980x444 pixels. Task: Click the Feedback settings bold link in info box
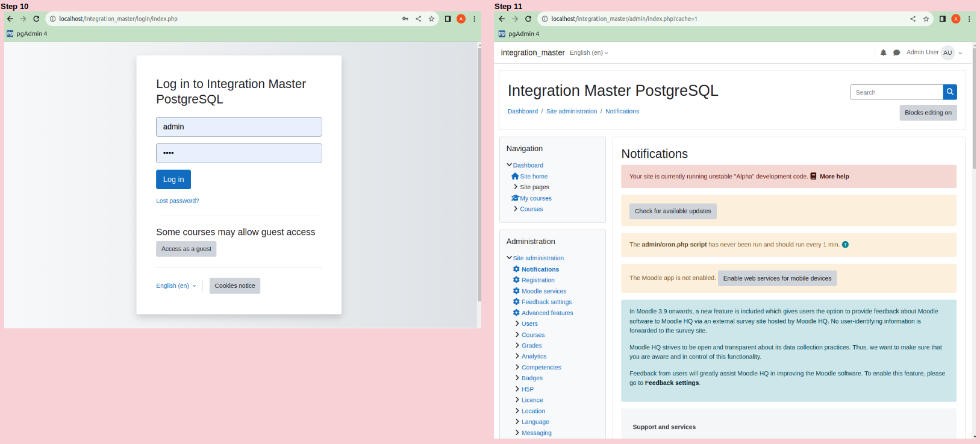pos(672,383)
